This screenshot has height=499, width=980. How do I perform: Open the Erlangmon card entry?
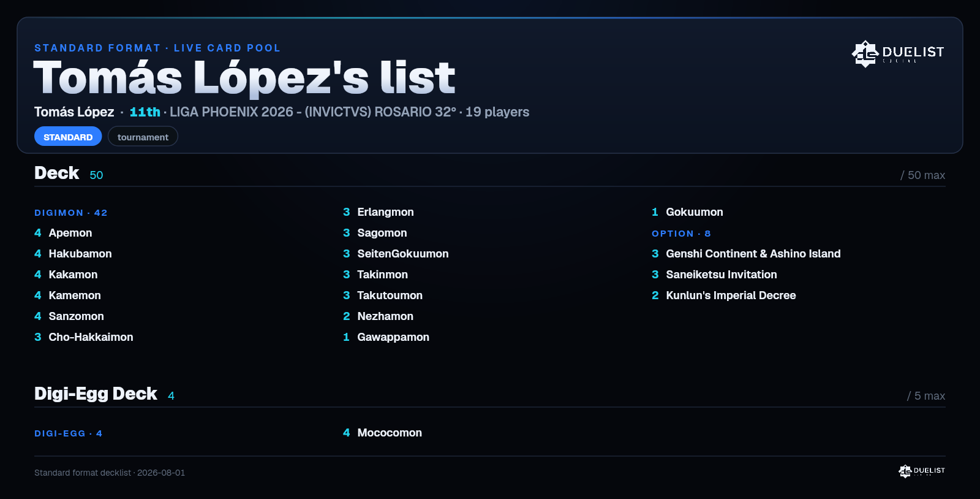pos(379,212)
